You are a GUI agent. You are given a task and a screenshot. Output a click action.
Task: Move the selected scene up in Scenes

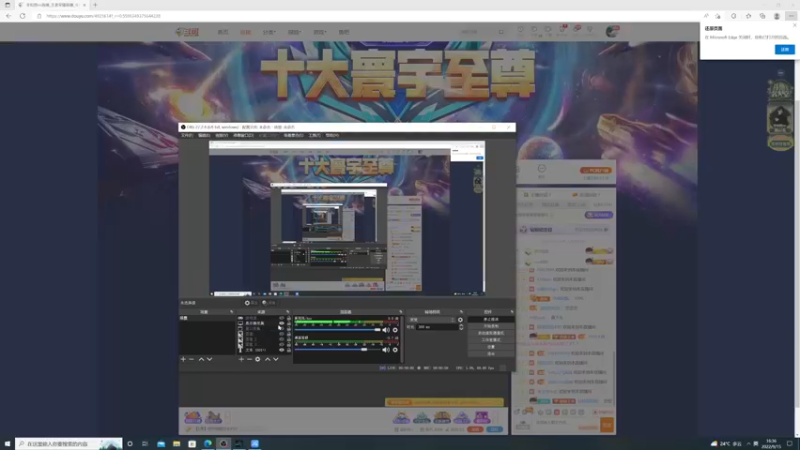pos(201,359)
